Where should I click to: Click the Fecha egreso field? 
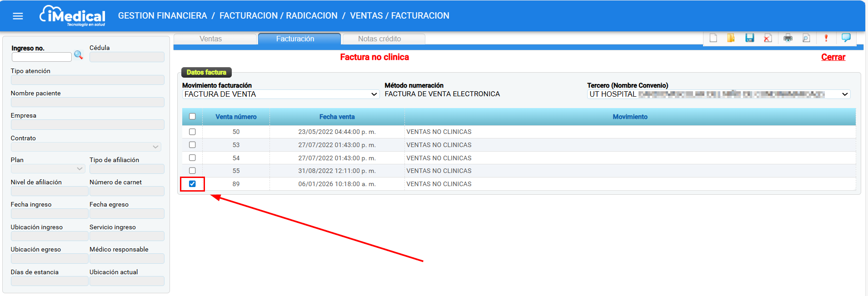pos(127,213)
